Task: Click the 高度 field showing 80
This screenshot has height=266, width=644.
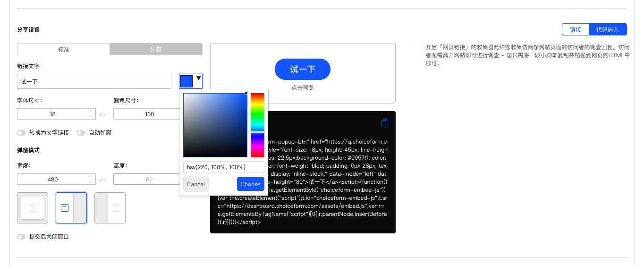Action: click(x=146, y=180)
